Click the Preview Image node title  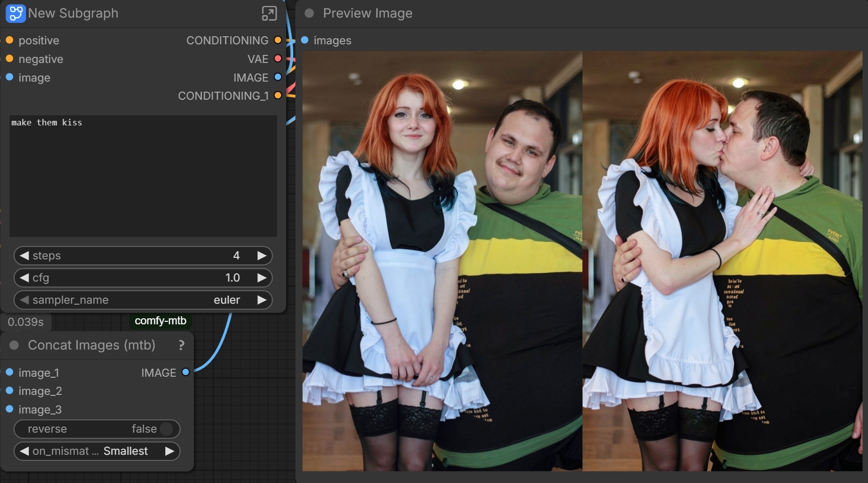tap(368, 13)
